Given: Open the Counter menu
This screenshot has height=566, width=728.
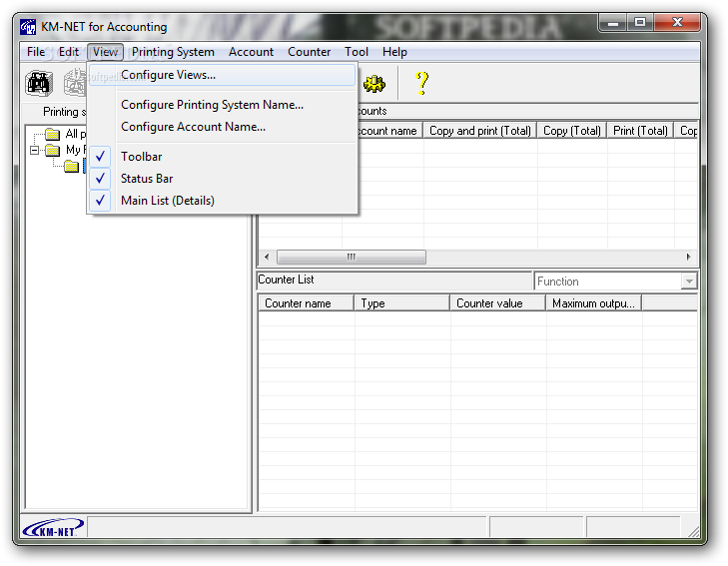Looking at the screenshot, I should pos(310,52).
